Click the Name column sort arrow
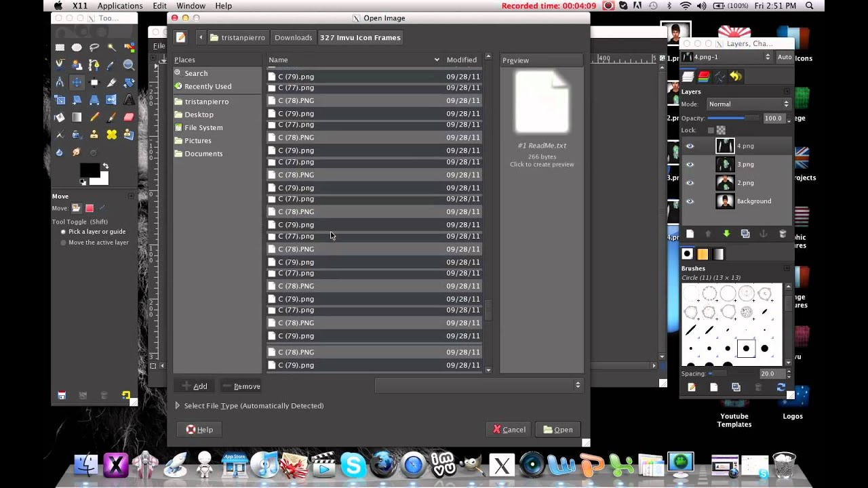The width and height of the screenshot is (868, 488). coord(437,60)
